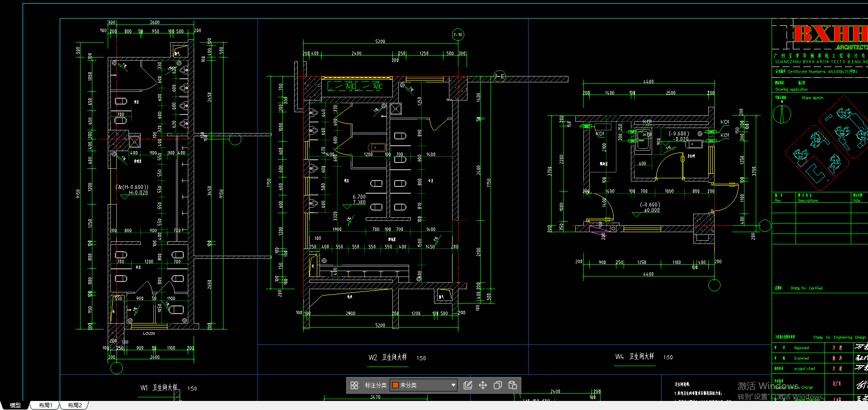
Task: Click the 7-E grid axis bubble
Action: pos(500,76)
